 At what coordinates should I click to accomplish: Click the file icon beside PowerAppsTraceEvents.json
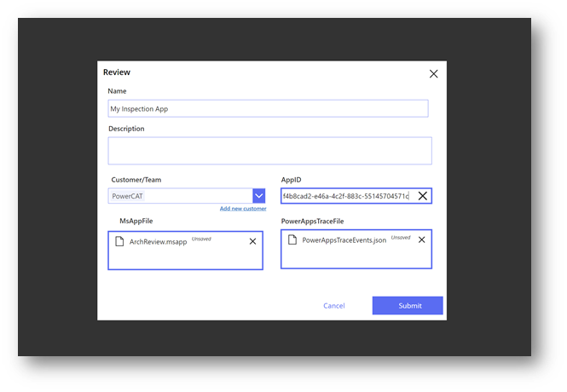click(x=293, y=240)
